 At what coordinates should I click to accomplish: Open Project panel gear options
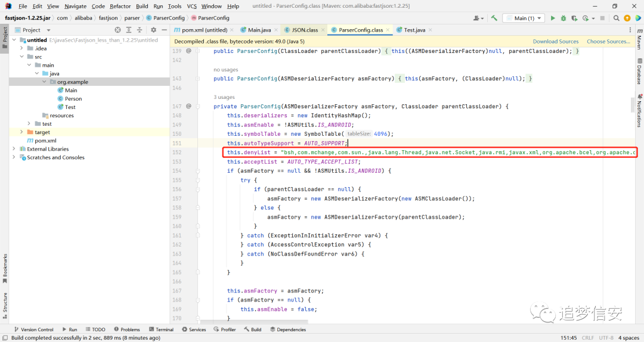click(154, 30)
